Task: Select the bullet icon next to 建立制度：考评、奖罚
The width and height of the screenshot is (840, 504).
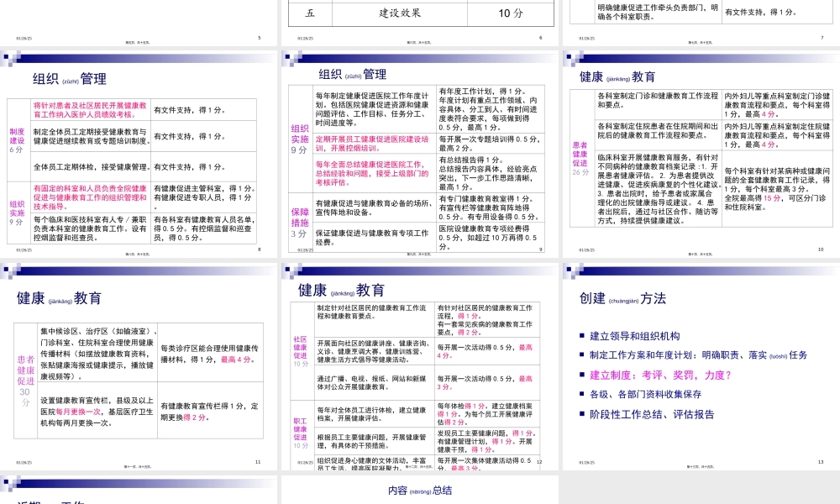Action: point(581,375)
